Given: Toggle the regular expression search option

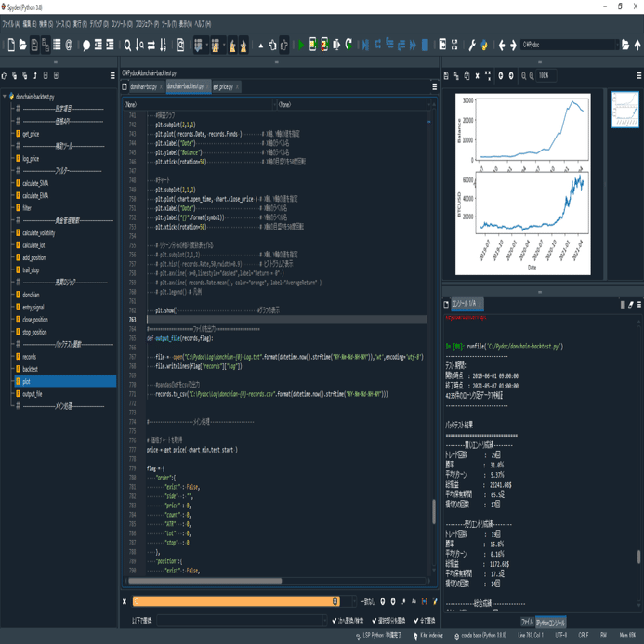Looking at the screenshot, I should (x=403, y=601).
